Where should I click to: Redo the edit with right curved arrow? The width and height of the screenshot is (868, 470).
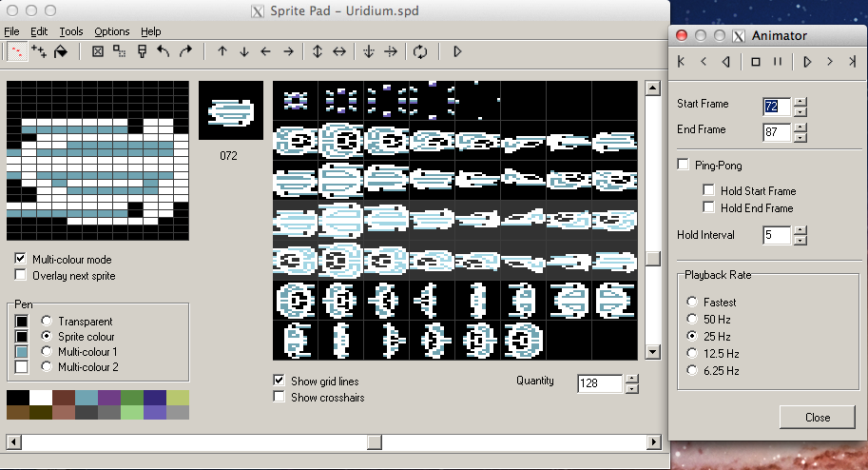point(186,51)
